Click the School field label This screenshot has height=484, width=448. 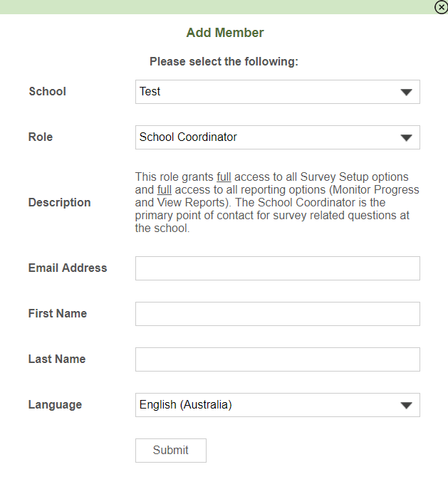click(47, 91)
